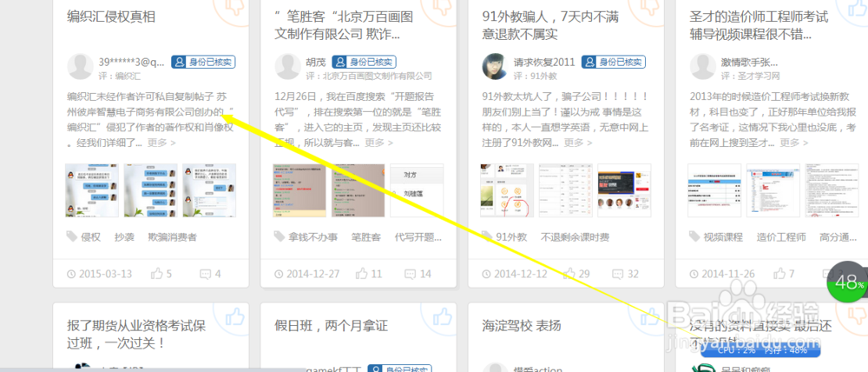Click user avatar of 请求恢复2011

496,67
